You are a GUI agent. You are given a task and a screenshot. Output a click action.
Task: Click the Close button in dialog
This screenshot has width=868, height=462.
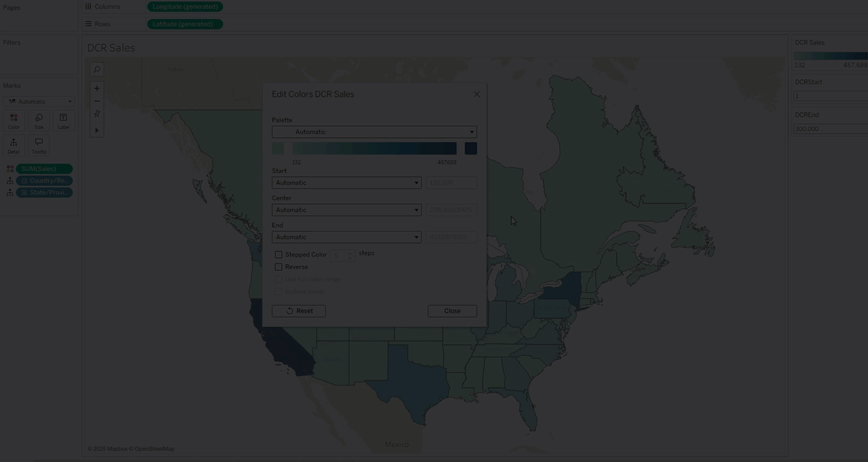click(x=452, y=311)
